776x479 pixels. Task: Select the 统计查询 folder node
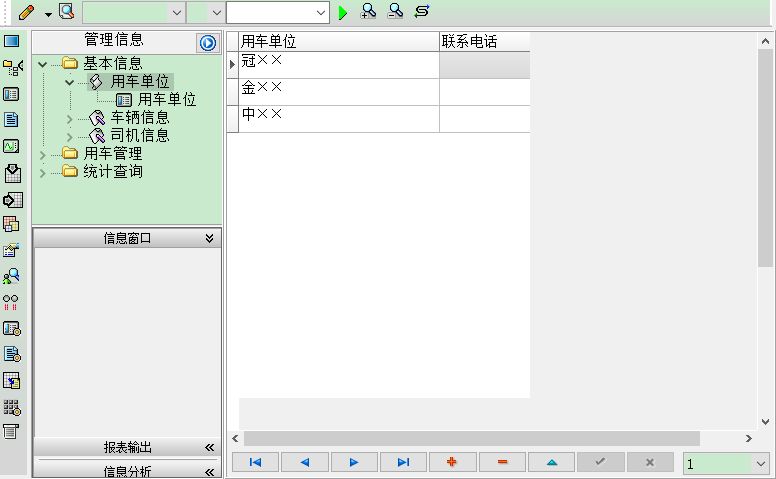click(113, 171)
